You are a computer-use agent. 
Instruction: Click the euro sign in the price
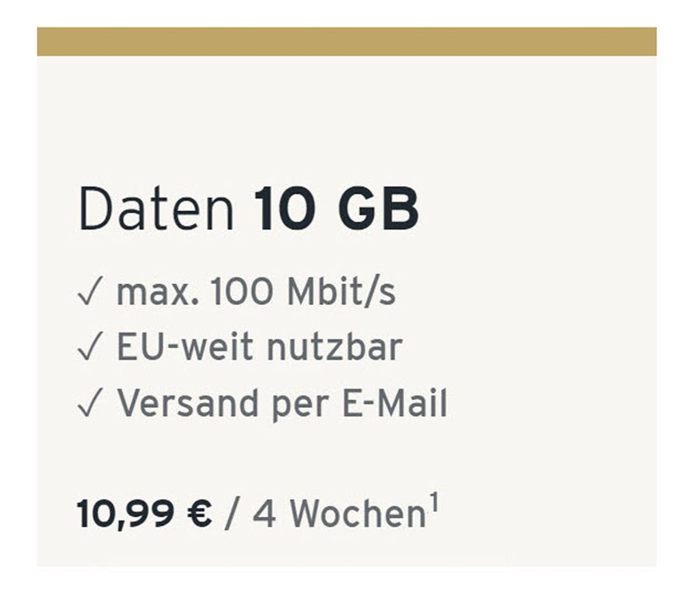coord(200,514)
